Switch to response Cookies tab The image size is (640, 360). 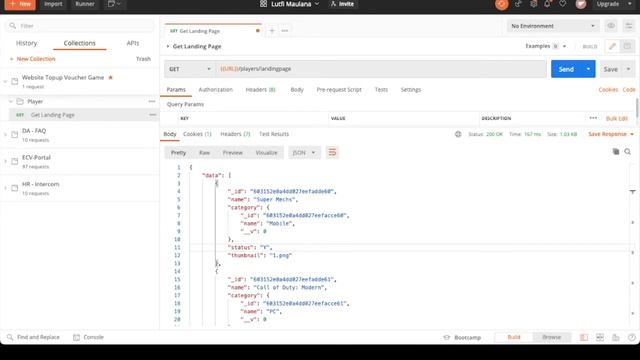point(197,134)
